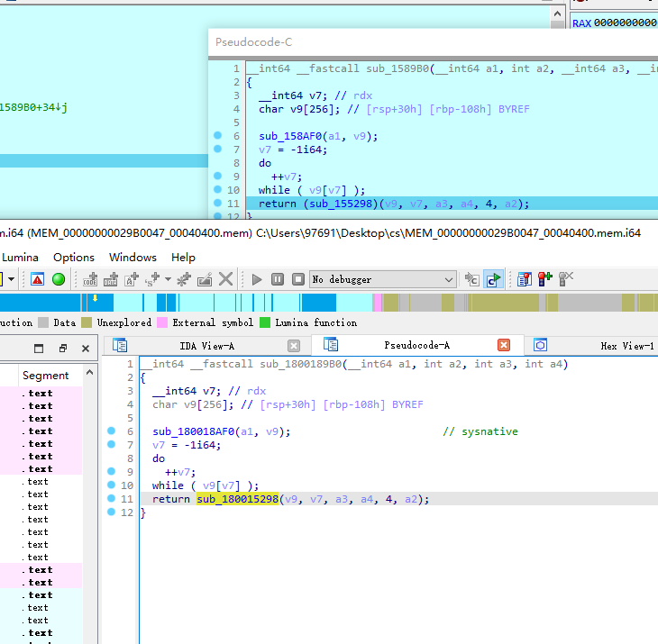Open the Windows menu
Screen dimensions: 658x644
133,258
